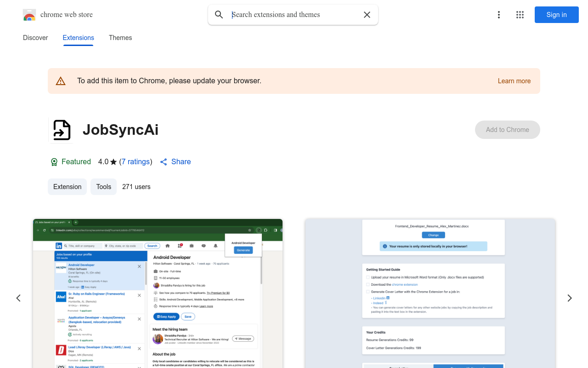
Task: Click the Sign in button
Action: [557, 15]
